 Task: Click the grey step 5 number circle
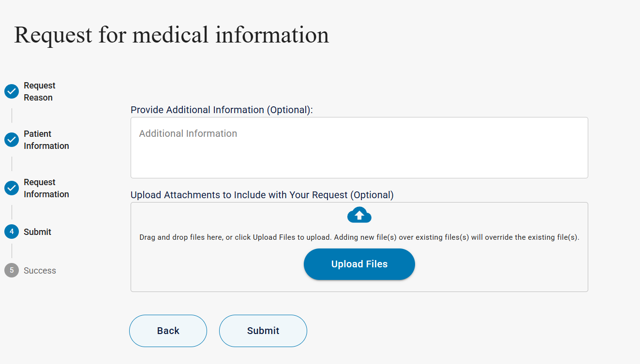pos(12,271)
